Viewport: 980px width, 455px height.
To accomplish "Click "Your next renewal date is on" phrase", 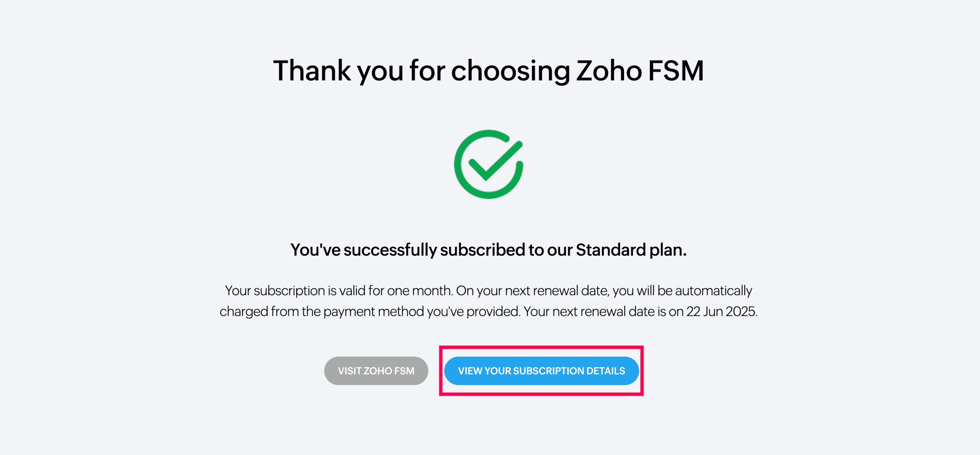I will (x=603, y=312).
